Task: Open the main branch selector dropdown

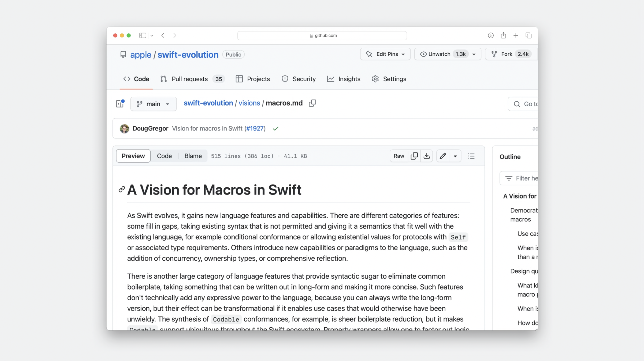Action: [x=153, y=104]
